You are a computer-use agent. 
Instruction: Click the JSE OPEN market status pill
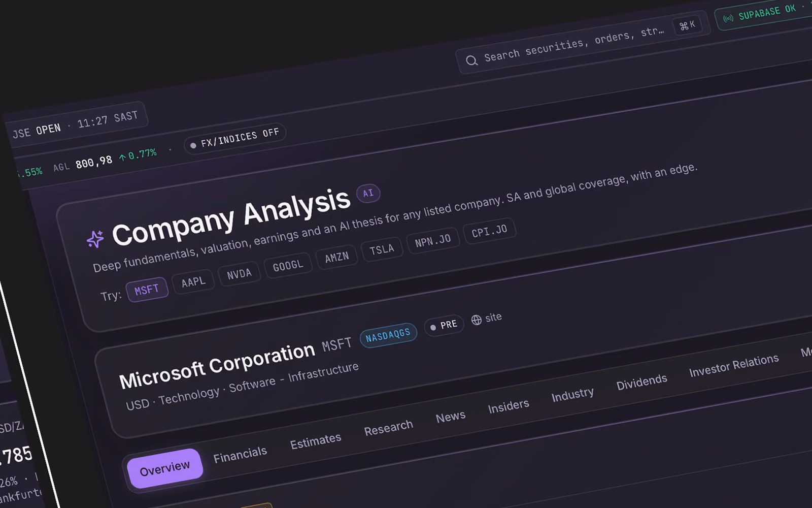[x=76, y=124]
